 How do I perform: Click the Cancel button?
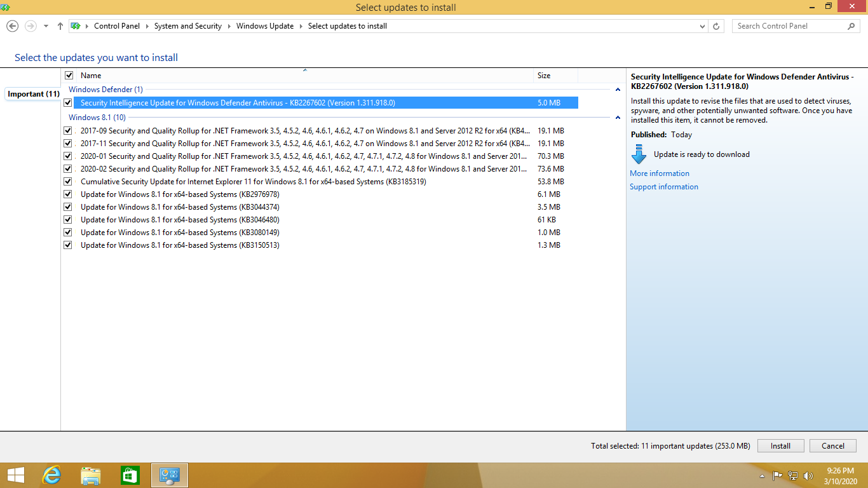pyautogui.click(x=833, y=446)
